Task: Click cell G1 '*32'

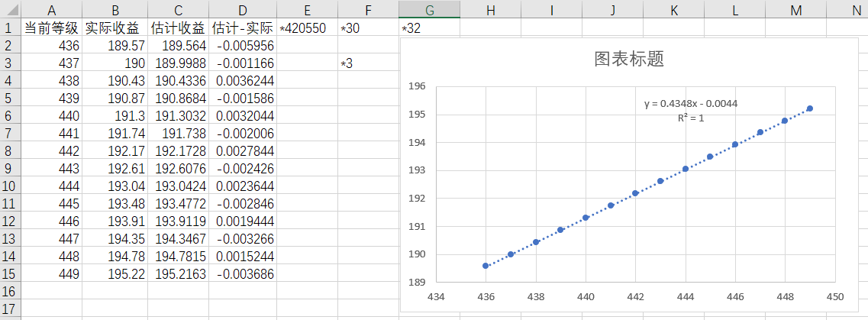Action: coord(429,27)
